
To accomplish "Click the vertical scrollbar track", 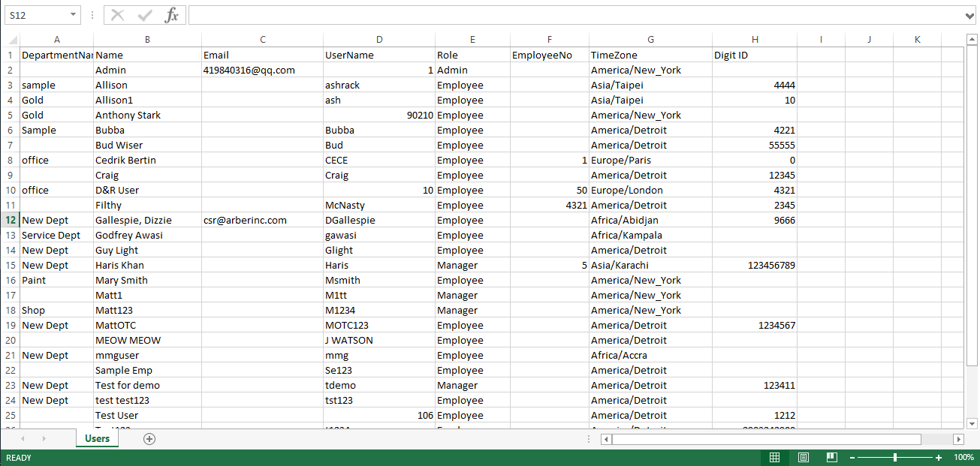I will point(972,390).
